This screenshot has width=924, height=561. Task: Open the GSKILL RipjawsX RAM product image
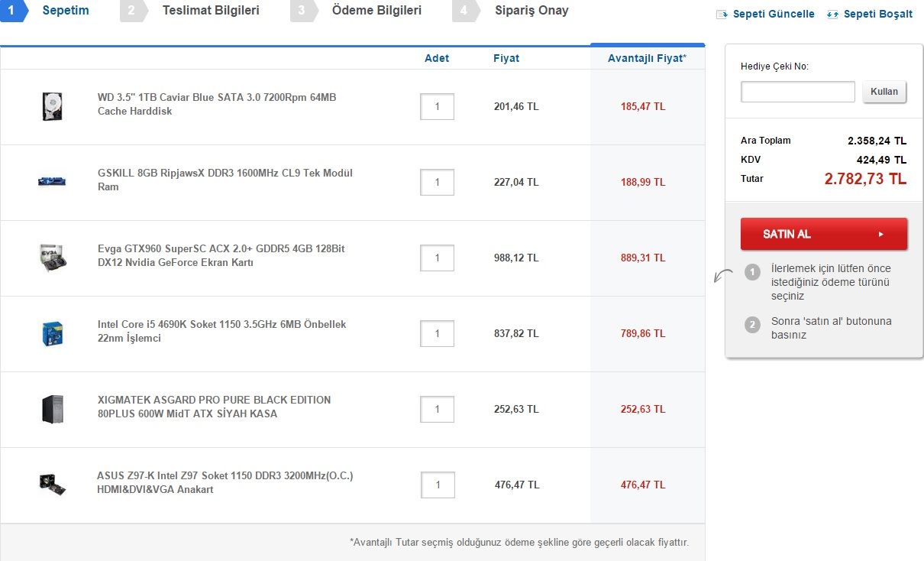(52, 181)
